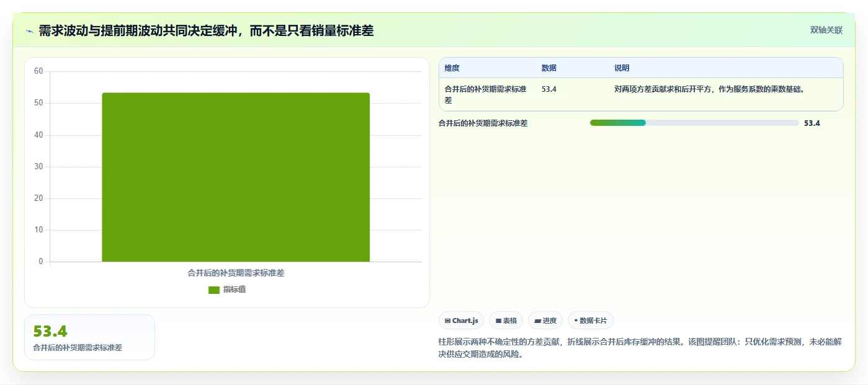Click the table cell 合并后的补货期需求标准差
868x385 pixels.
coord(486,94)
